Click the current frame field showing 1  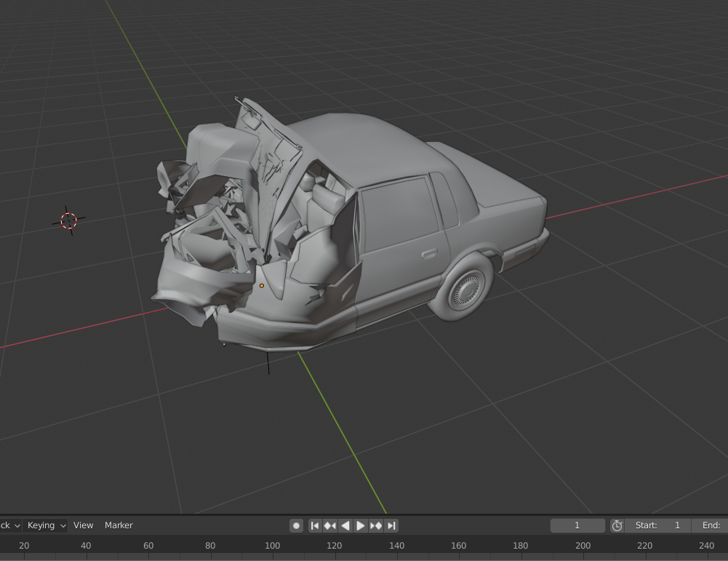[x=577, y=525]
